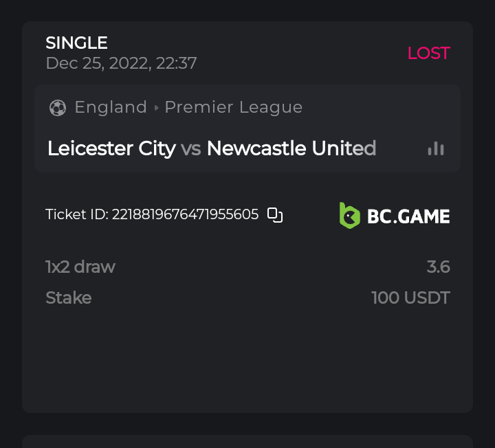
Task: Open the Premier League link
Action: tap(234, 108)
